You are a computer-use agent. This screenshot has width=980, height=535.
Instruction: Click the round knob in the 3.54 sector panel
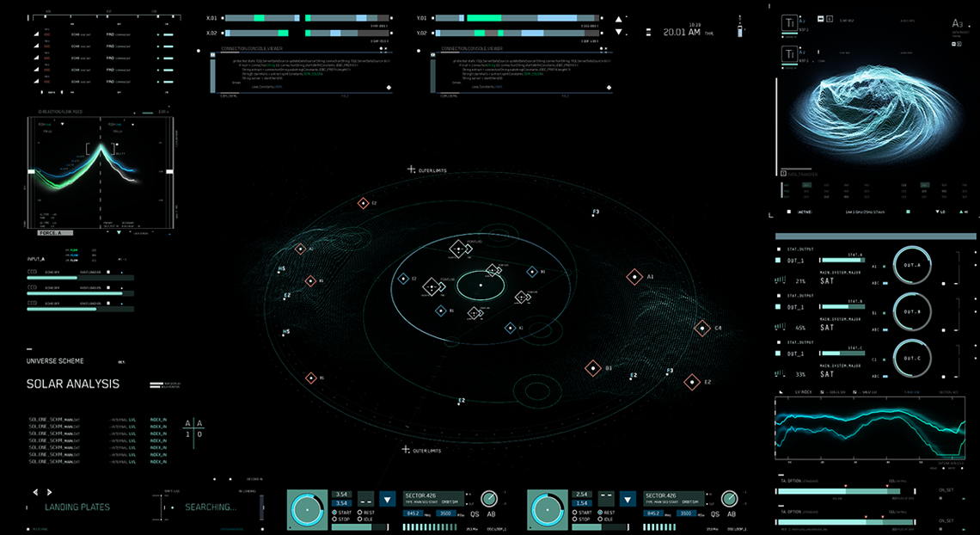click(x=489, y=498)
